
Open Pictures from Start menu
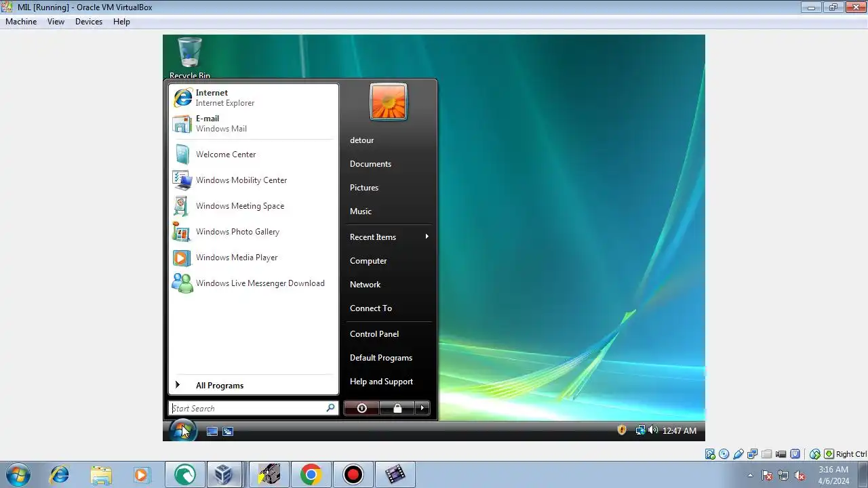364,188
